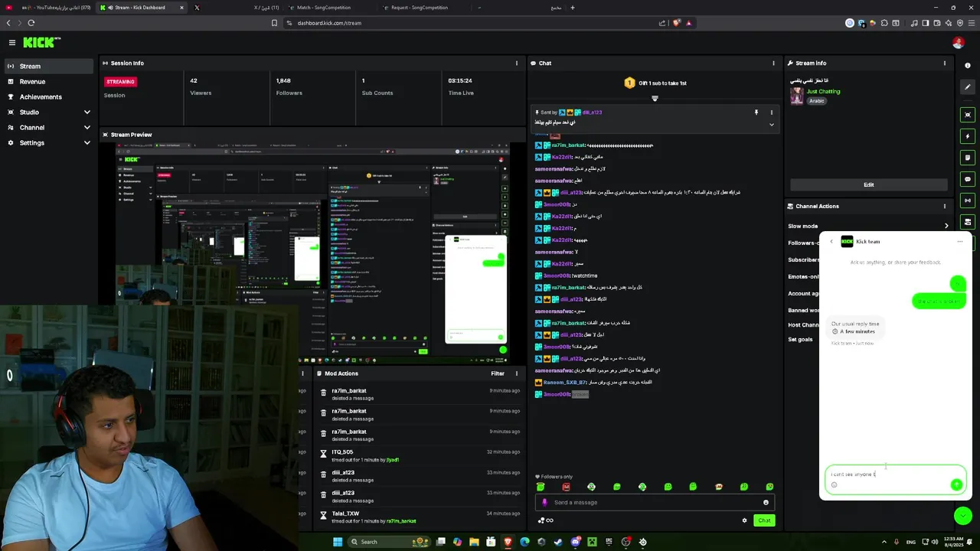
Task: Click Talal_TXW timed out mod action
Action: (420, 517)
